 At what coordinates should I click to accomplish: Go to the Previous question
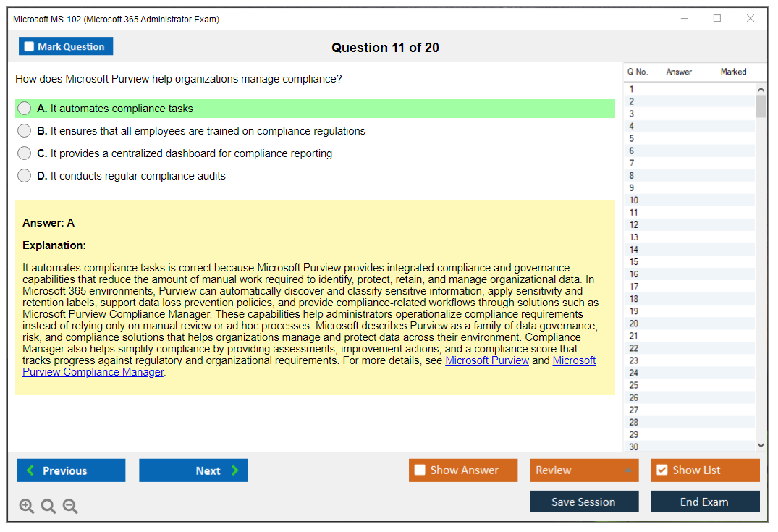[x=71, y=470]
